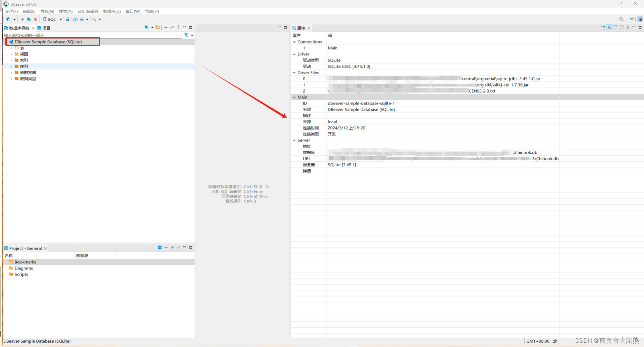Viewport: 644px width, 347px height.
Task: Click the value dbeaver-sample-database-sqlite-1
Action: [361, 103]
